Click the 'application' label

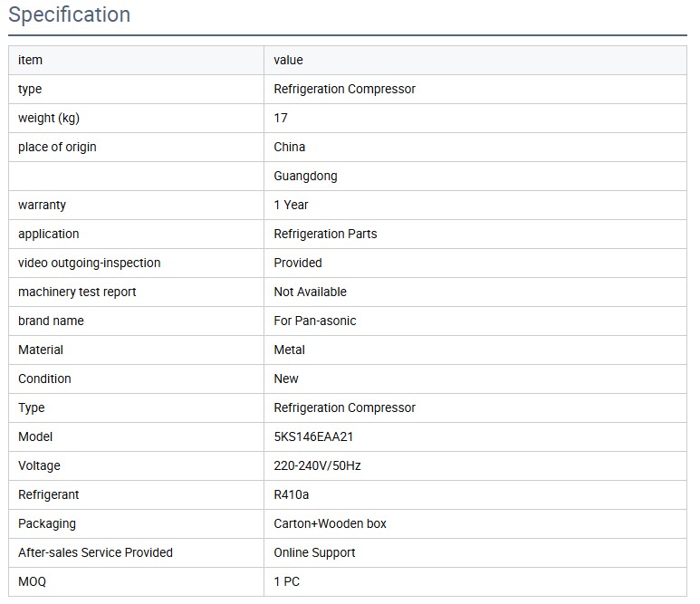[x=49, y=234]
